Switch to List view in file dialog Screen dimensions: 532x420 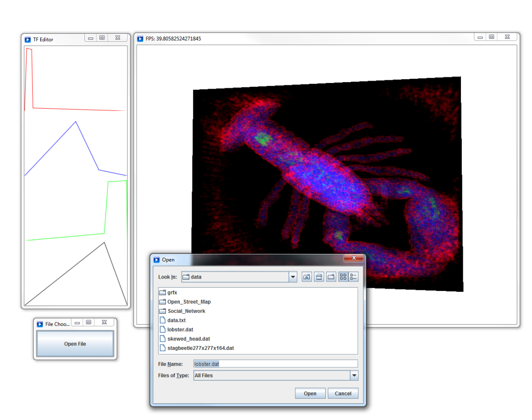[343, 277]
